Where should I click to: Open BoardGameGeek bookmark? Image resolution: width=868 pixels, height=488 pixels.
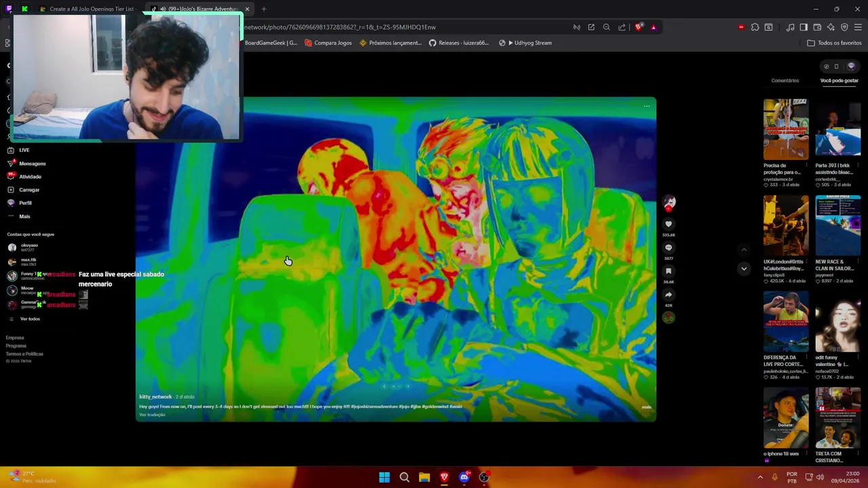click(x=271, y=43)
